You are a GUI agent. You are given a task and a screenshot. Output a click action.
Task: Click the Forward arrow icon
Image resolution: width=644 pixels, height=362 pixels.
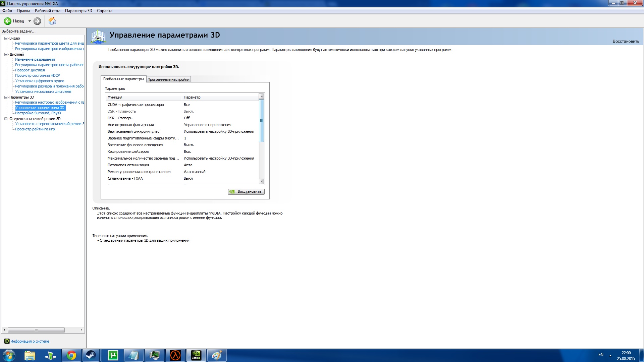point(37,21)
